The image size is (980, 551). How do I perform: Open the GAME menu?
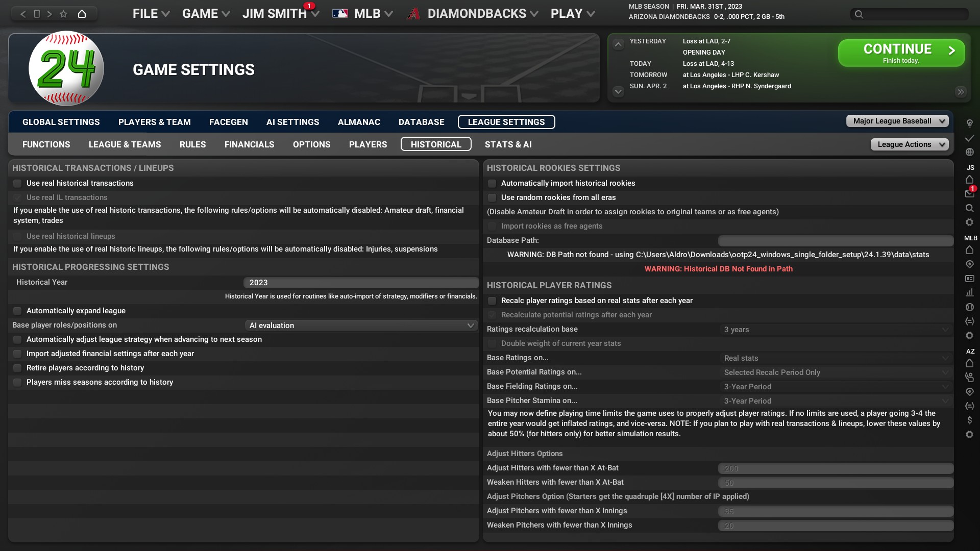[x=206, y=14]
